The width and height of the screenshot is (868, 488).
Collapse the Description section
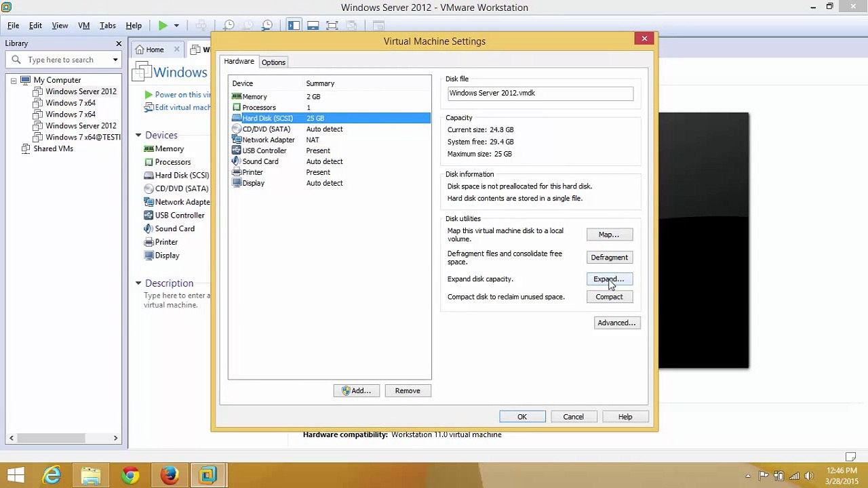pos(138,283)
